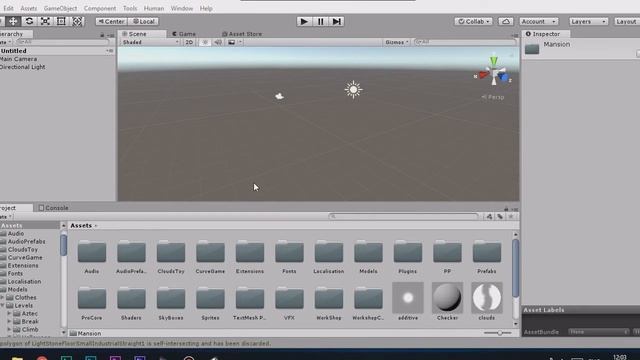Toggle scene effects image button
The height and width of the screenshot is (360, 640).
(231, 42)
